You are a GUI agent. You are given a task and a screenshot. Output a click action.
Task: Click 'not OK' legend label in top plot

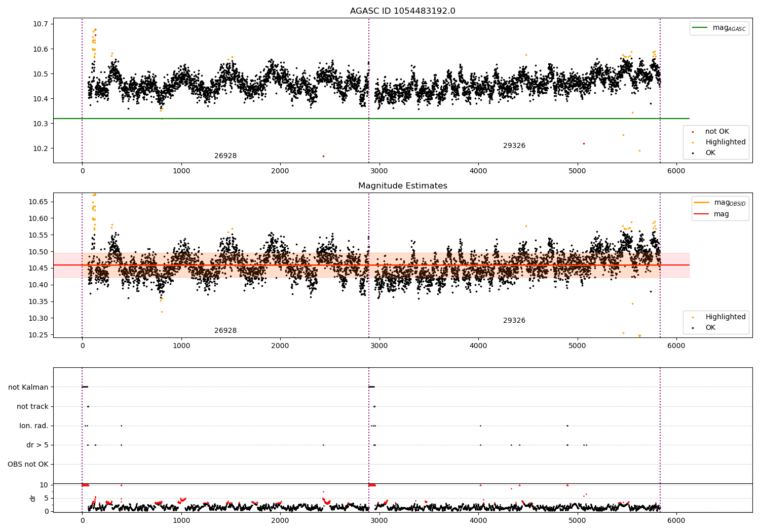coord(717,132)
